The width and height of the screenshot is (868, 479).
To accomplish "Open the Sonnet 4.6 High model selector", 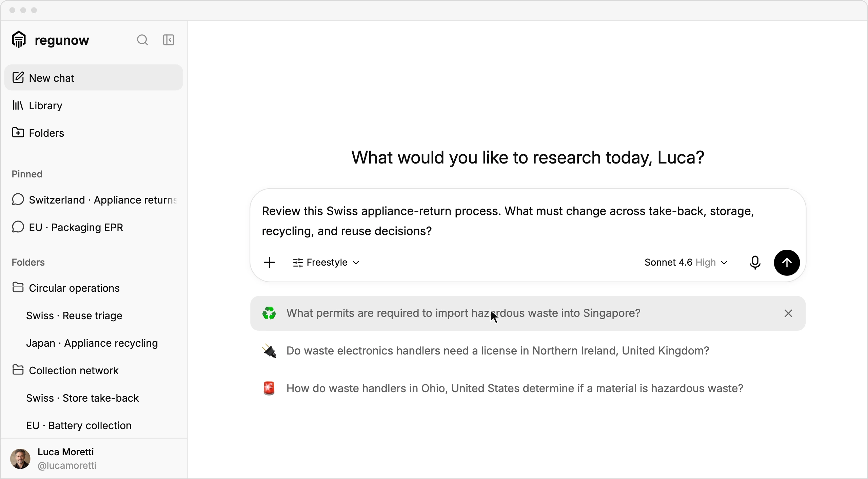I will click(686, 263).
